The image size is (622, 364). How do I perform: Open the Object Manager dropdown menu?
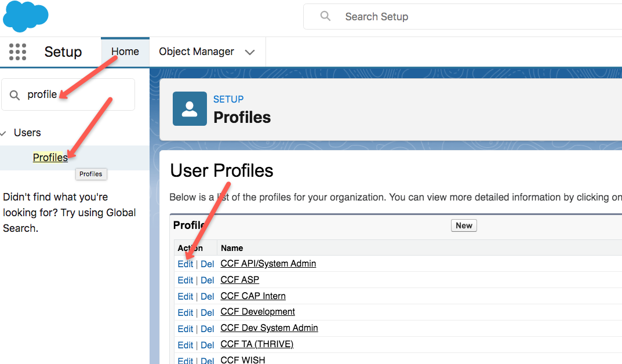click(x=250, y=52)
